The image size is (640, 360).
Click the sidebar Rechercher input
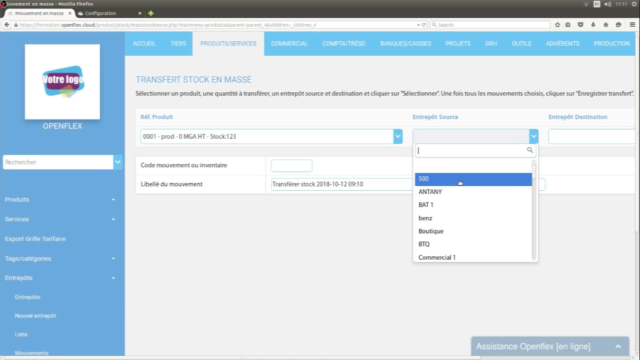click(x=58, y=162)
